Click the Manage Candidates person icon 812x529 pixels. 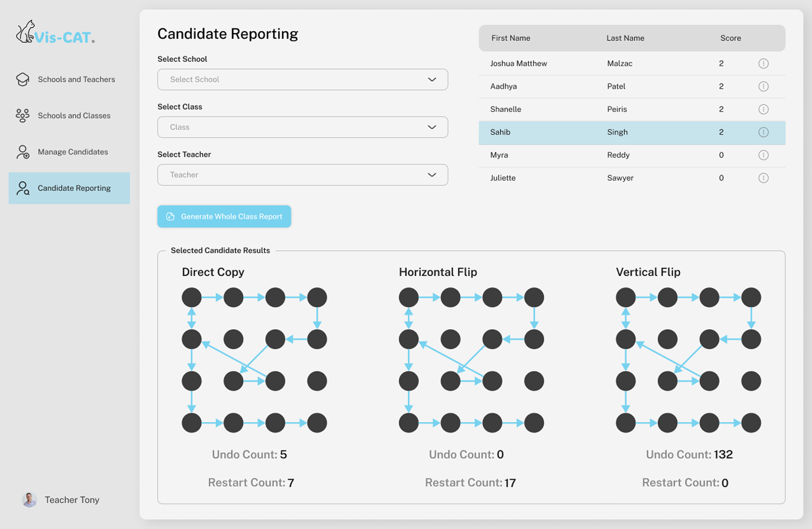point(23,152)
